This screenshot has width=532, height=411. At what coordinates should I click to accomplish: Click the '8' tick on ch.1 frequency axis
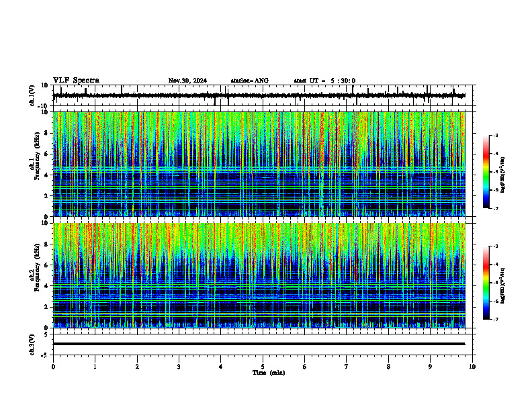[x=47, y=133]
